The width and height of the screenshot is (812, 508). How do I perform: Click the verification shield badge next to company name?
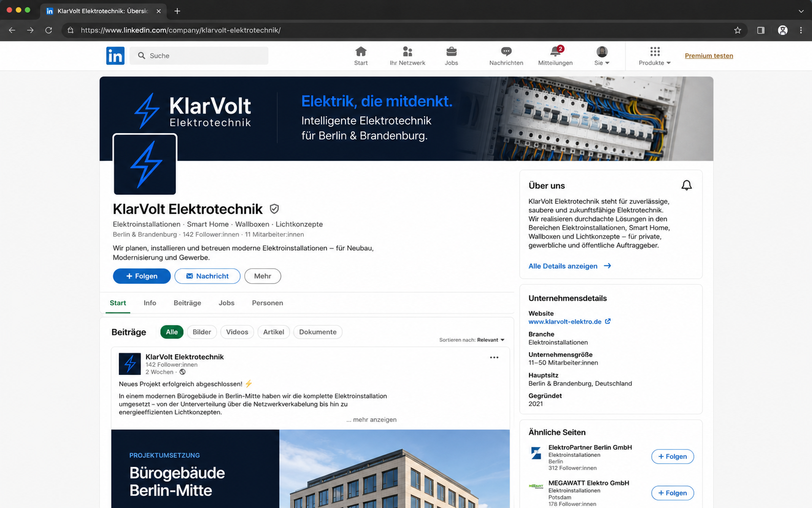tap(274, 209)
